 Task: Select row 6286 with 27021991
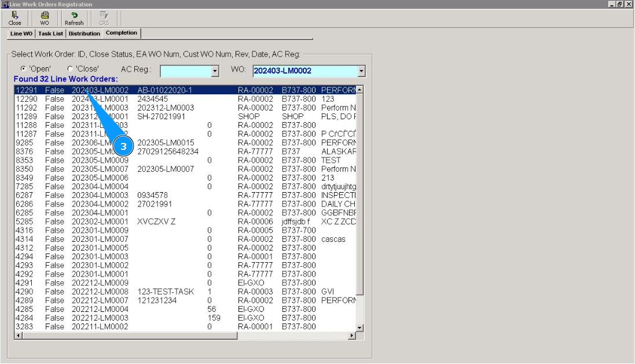[x=185, y=204]
